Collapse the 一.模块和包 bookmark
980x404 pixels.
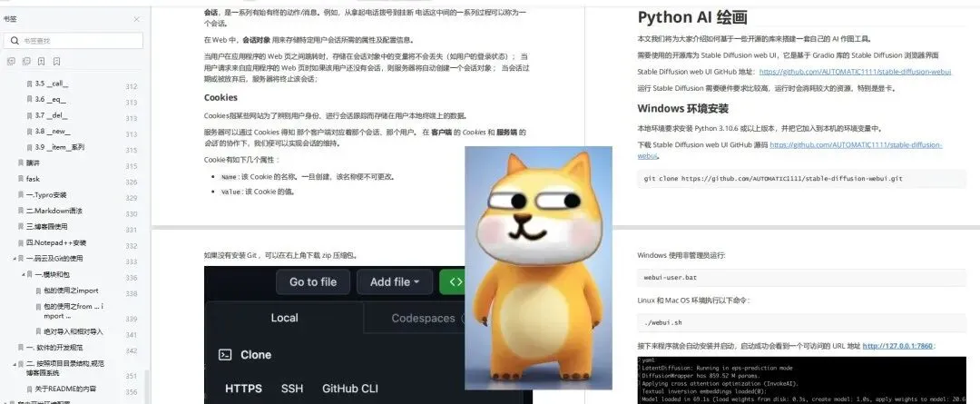(23, 274)
